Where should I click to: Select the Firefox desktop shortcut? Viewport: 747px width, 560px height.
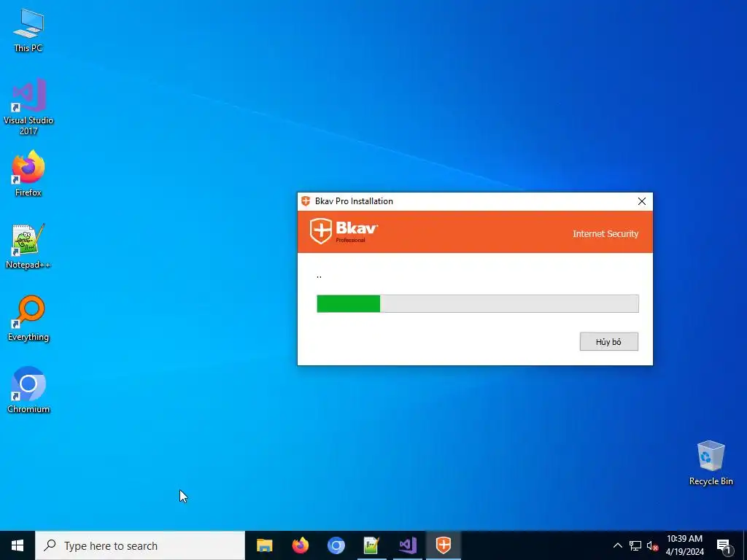coord(28,174)
